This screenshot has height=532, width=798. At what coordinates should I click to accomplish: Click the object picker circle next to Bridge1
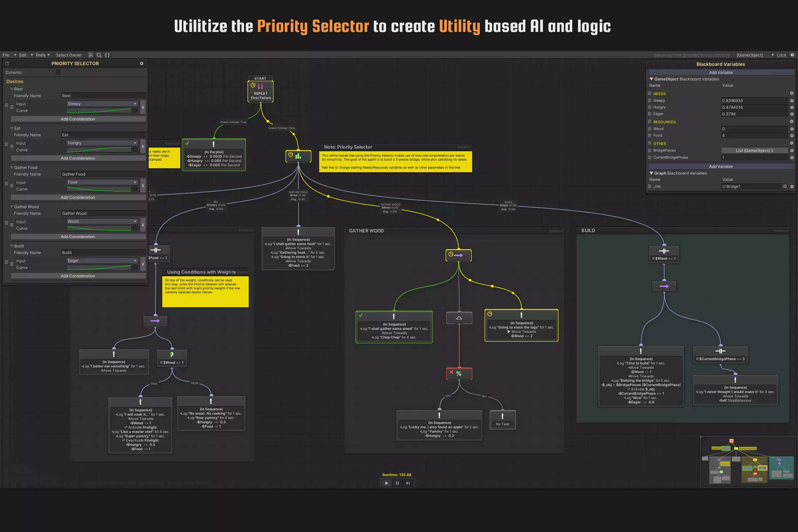point(785,186)
